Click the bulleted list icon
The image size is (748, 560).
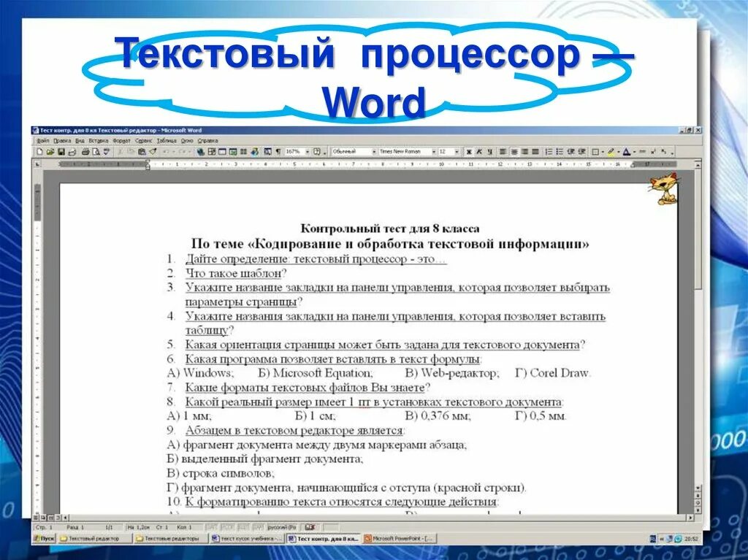[x=559, y=152]
